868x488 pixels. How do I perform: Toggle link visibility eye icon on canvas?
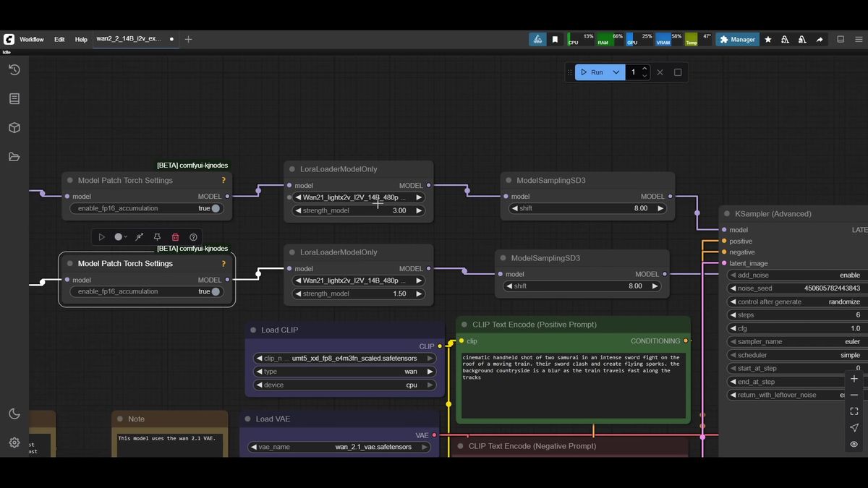[854, 444]
